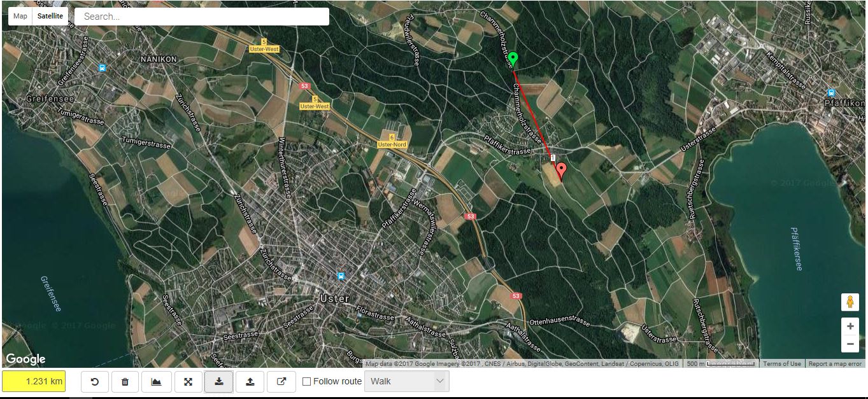This screenshot has width=868, height=399.
Task: Click the Ottenhausenstrasse road label
Action: point(559,319)
